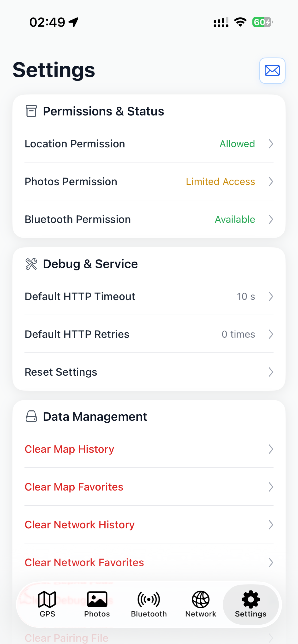298x644 pixels.
Task: Expand the Photos Permission chevron
Action: [x=271, y=182]
